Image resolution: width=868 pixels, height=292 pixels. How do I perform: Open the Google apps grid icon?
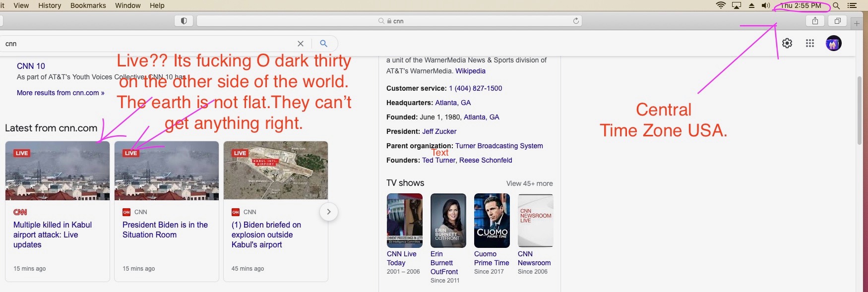(810, 43)
